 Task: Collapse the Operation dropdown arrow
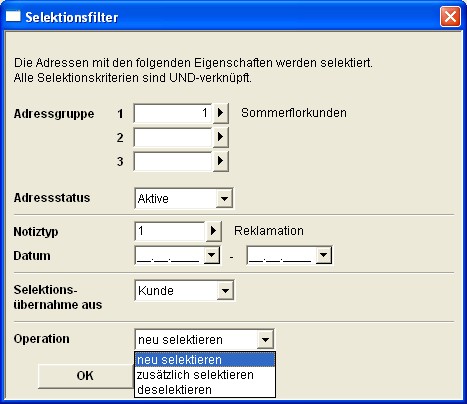[265, 340]
